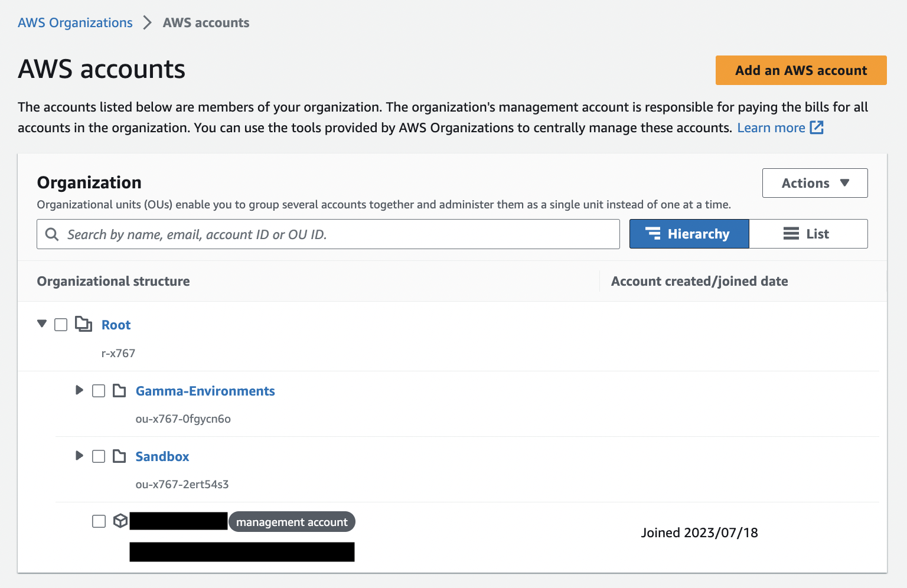The width and height of the screenshot is (907, 588).
Task: Open the Actions dropdown menu
Action: pyautogui.click(x=814, y=183)
